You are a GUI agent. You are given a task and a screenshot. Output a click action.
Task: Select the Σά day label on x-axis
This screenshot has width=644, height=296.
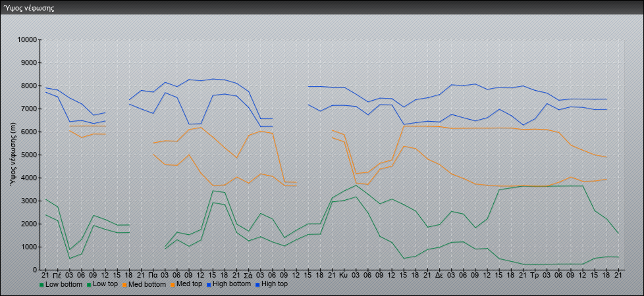click(x=248, y=274)
